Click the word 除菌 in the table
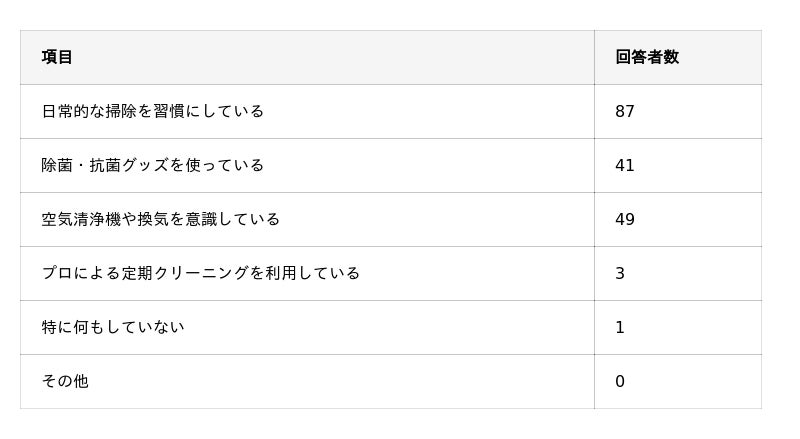This screenshot has width=800, height=439. click(x=57, y=165)
